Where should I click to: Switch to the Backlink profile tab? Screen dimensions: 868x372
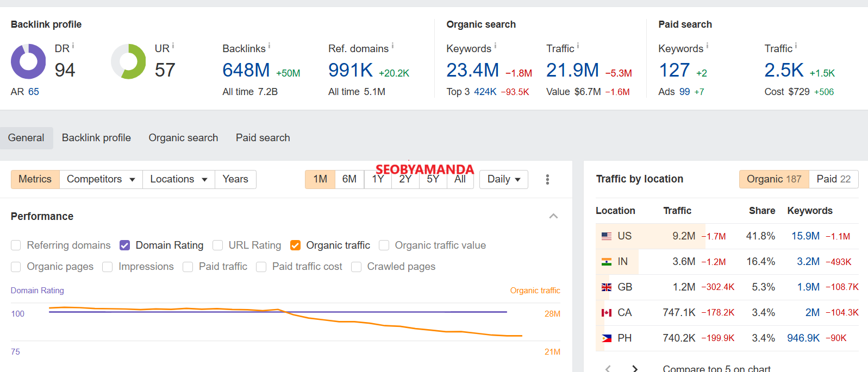click(96, 138)
